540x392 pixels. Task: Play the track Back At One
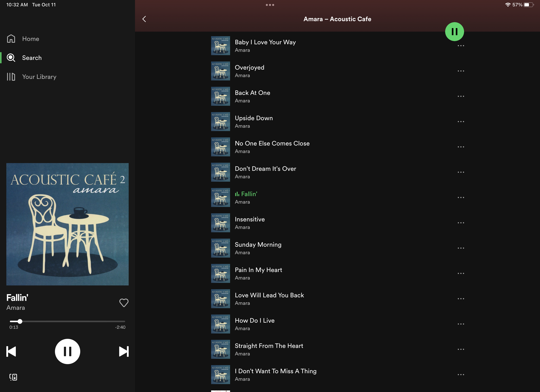click(x=337, y=96)
